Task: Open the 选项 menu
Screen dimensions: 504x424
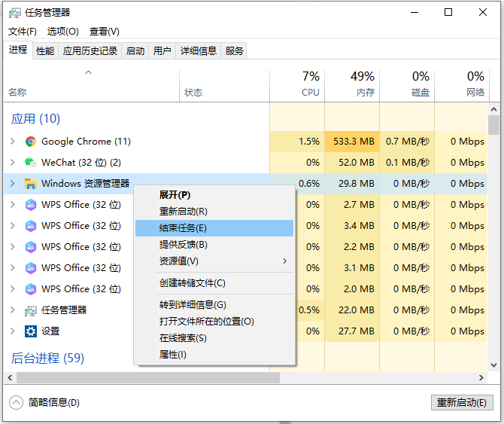Action: point(62,32)
